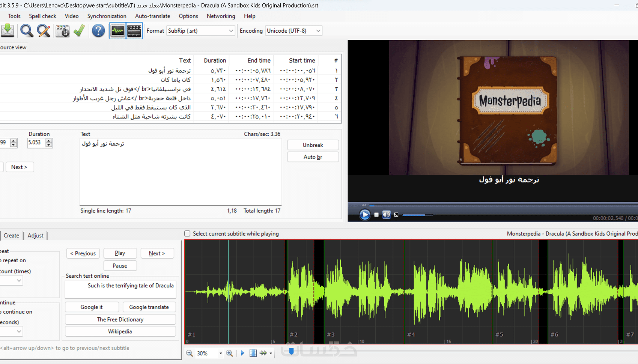Click the Google translate button
The width and height of the screenshot is (638, 364).
tap(149, 307)
